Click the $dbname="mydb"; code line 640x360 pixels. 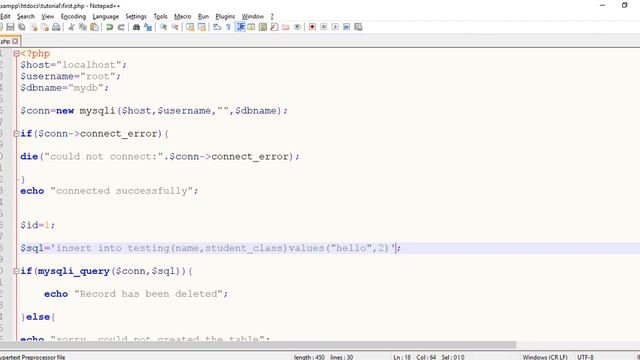[64, 88]
